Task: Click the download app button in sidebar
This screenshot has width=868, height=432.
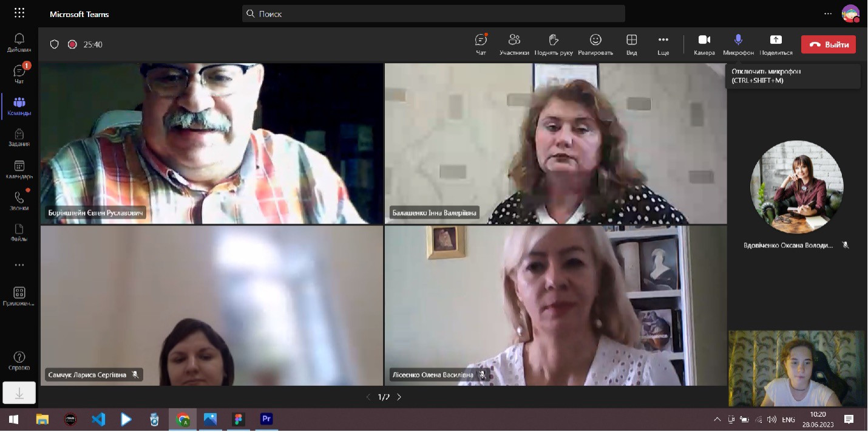Action: coord(19,394)
